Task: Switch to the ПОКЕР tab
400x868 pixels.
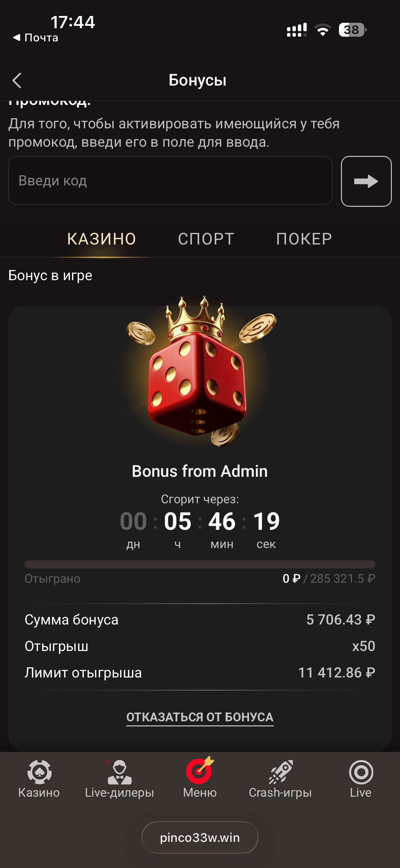Action: pos(304,239)
